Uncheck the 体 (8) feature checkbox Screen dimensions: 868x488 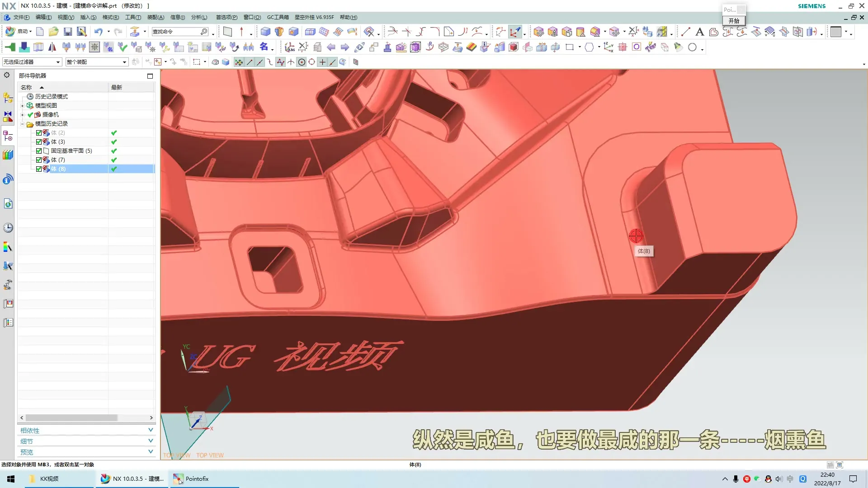click(x=39, y=169)
